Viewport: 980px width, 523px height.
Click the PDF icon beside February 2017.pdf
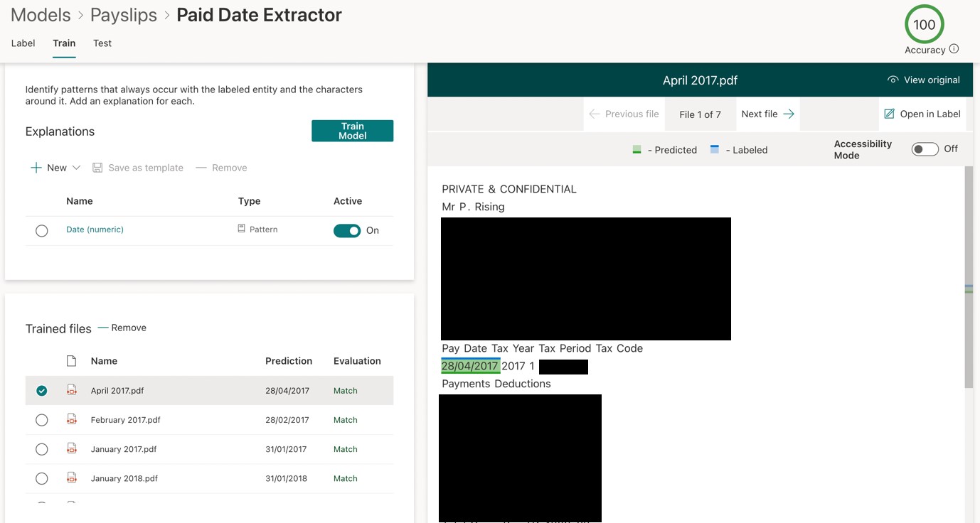click(x=71, y=419)
